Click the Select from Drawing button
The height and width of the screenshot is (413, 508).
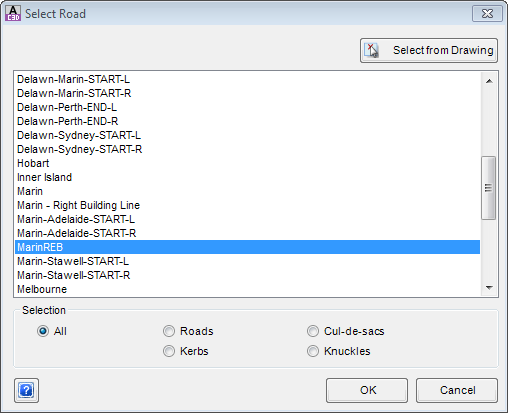[429, 50]
